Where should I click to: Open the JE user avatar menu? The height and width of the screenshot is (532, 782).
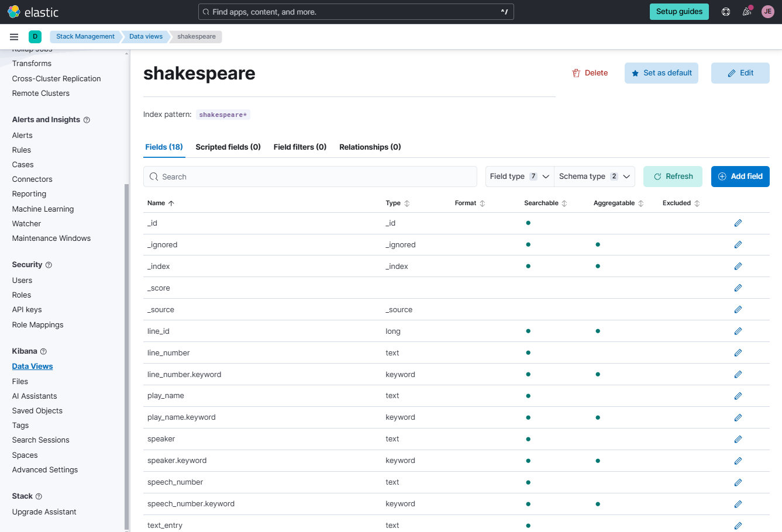768,12
